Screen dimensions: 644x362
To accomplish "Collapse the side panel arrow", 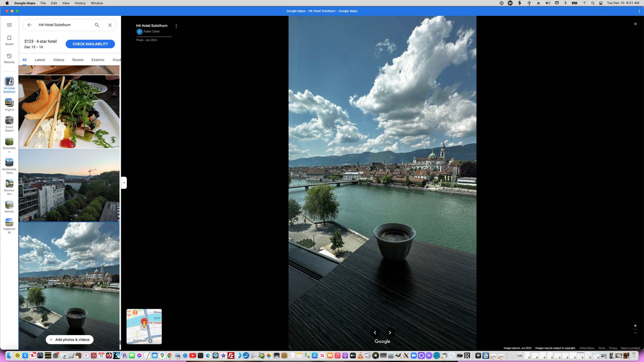I will 124,183.
